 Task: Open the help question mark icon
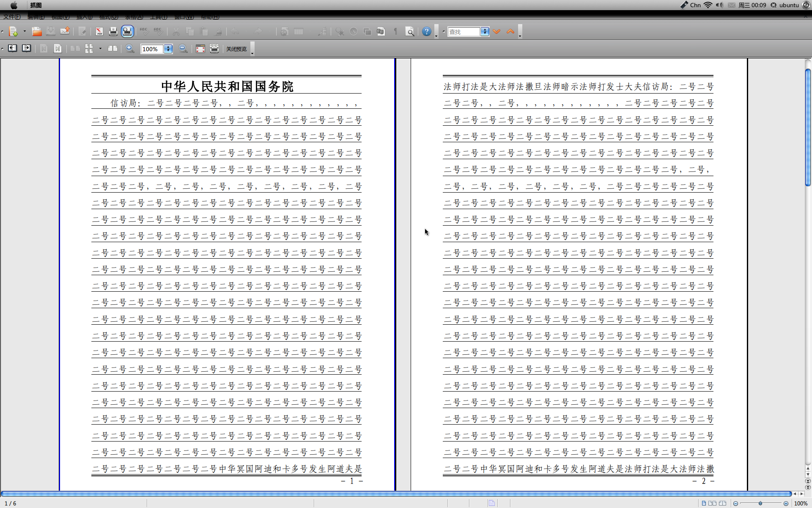[427, 32]
